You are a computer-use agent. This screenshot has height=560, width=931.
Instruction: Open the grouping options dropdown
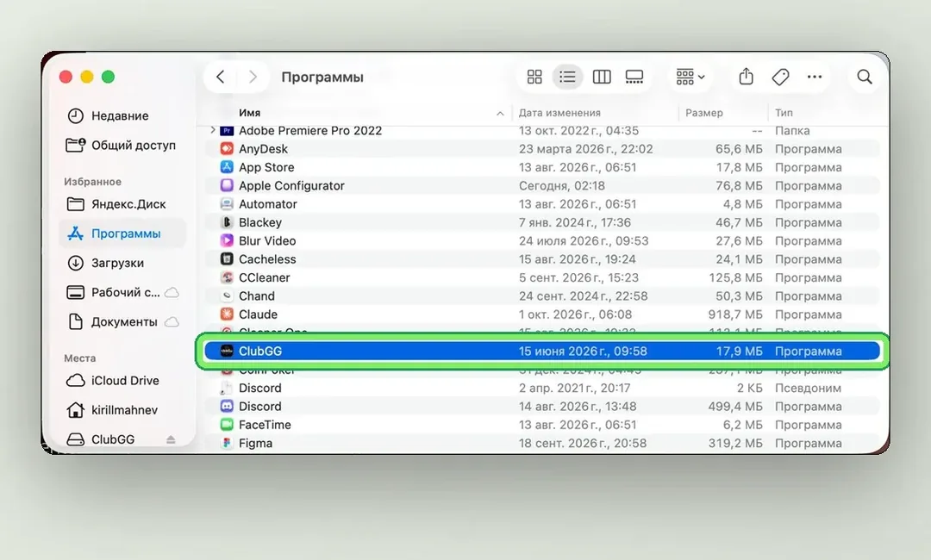pos(690,78)
